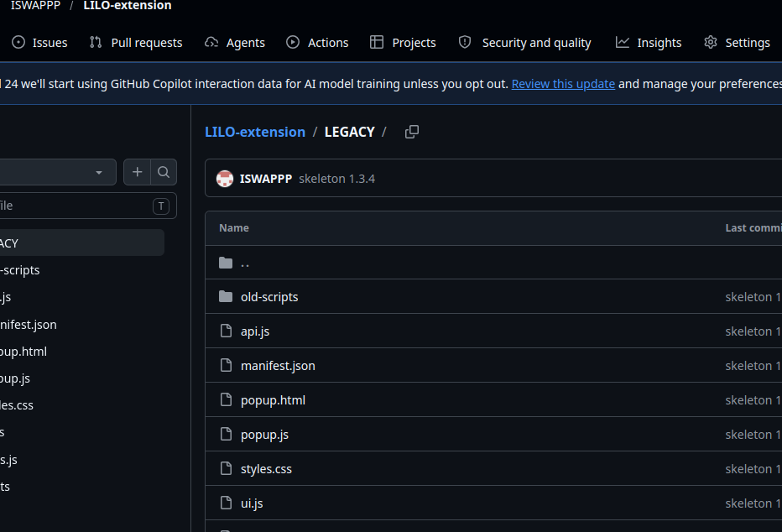Open the Issues tab
782x532 pixels.
(x=39, y=43)
